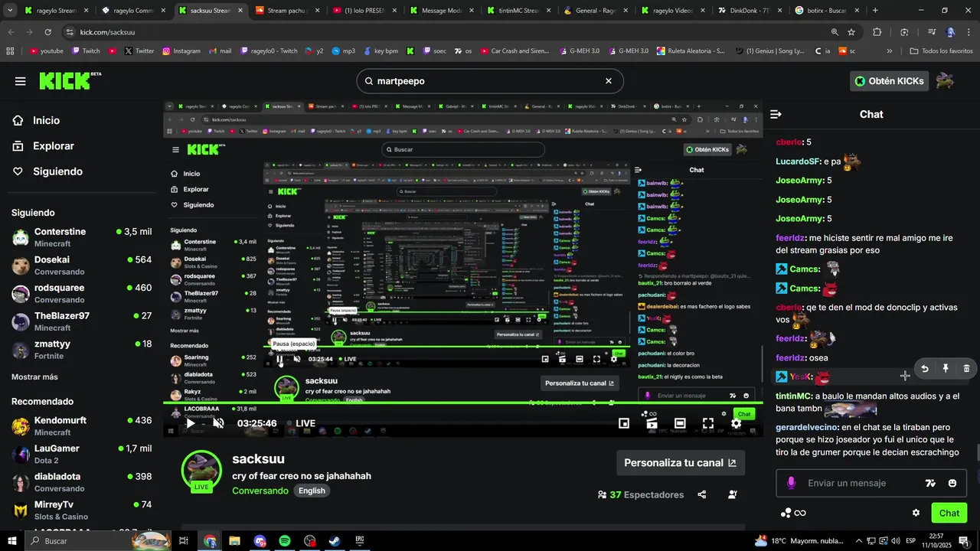Open rodsquaree followed channel
The height and width of the screenshot is (551, 980).
pos(81,294)
